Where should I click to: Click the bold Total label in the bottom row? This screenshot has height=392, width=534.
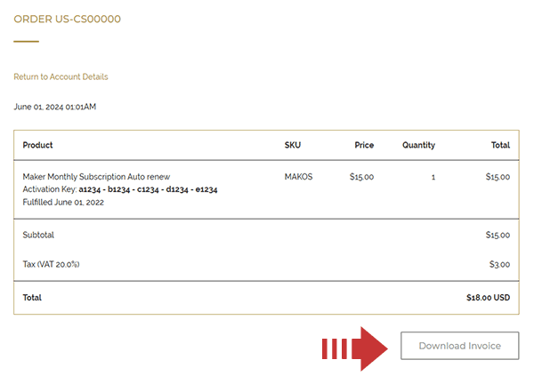pos(32,298)
